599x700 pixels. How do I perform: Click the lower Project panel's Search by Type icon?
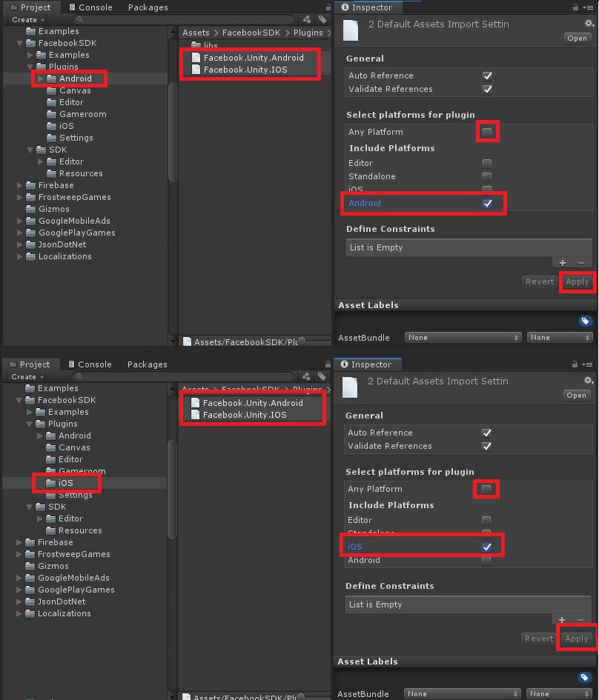point(306,376)
